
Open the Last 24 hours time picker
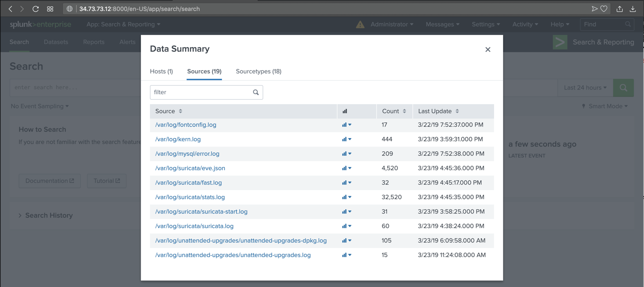pyautogui.click(x=585, y=88)
